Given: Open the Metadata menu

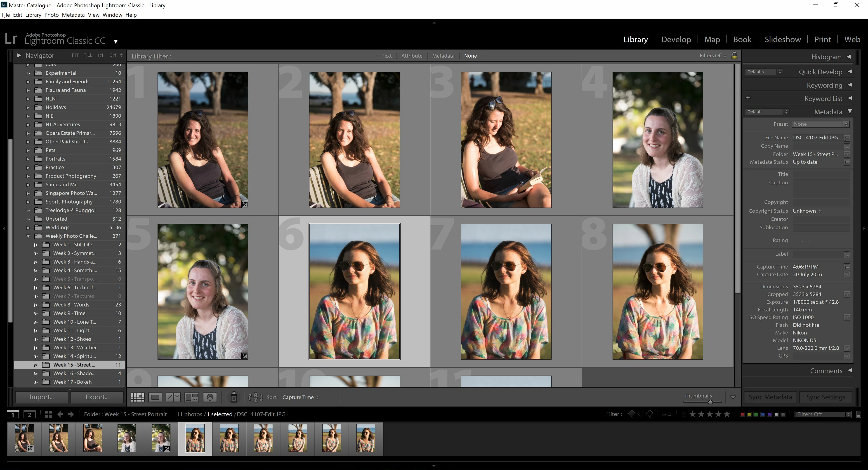Looking at the screenshot, I should tap(73, 15).
